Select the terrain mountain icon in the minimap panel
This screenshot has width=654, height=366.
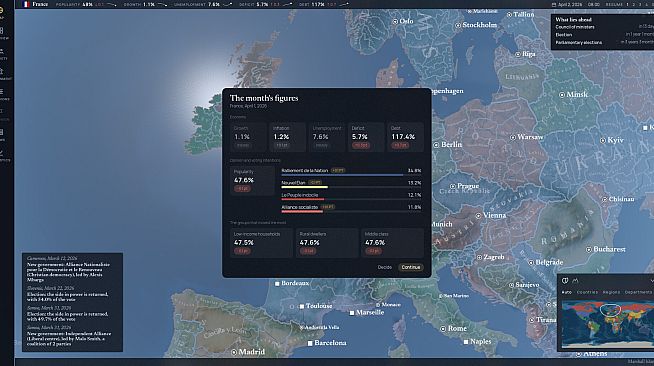(575, 281)
